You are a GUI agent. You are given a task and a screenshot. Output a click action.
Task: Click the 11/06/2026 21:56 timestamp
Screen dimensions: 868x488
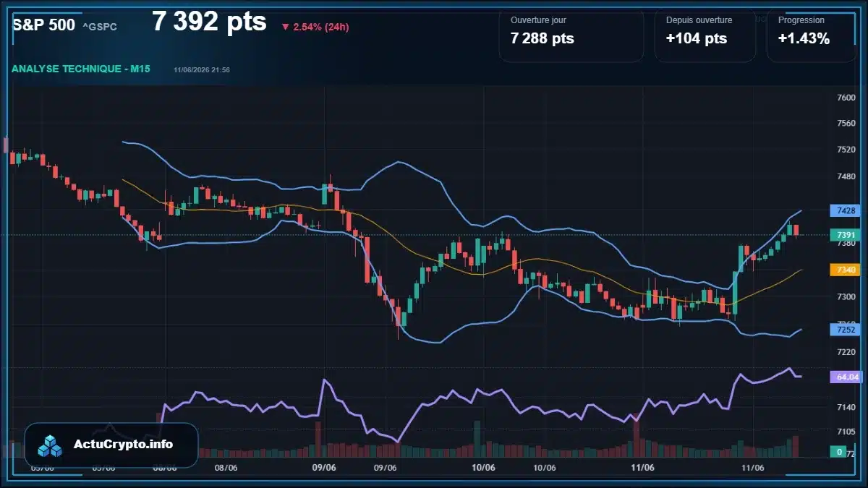(202, 70)
